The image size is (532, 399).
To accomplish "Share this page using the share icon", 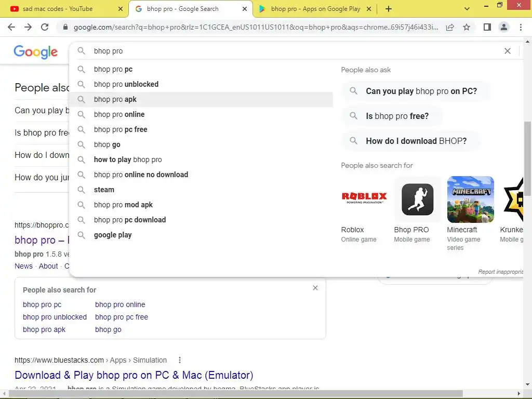I will tap(450, 27).
